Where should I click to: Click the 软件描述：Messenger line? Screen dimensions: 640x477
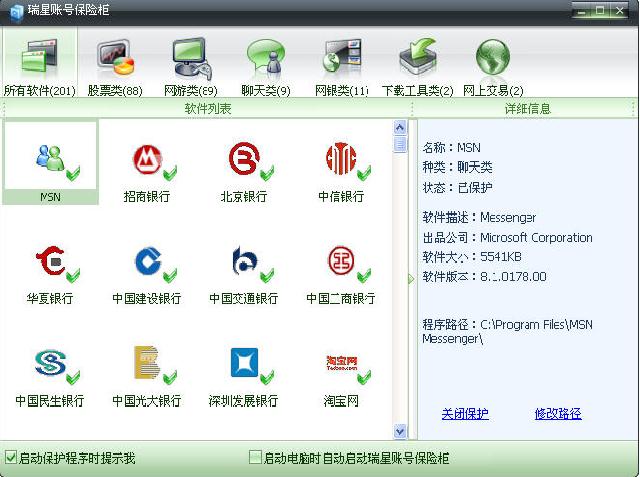(x=479, y=217)
